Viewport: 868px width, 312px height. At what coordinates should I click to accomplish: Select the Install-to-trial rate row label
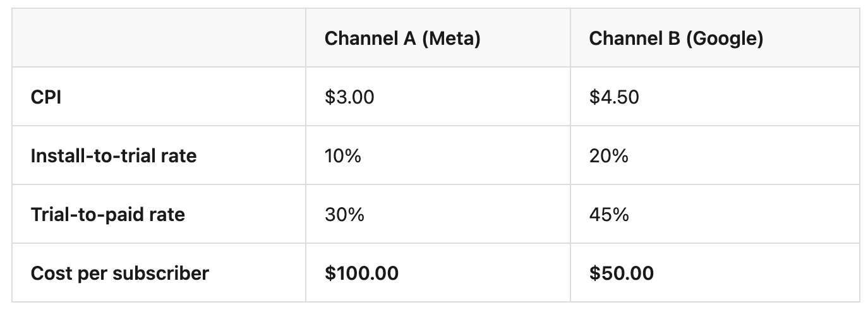[x=113, y=155]
